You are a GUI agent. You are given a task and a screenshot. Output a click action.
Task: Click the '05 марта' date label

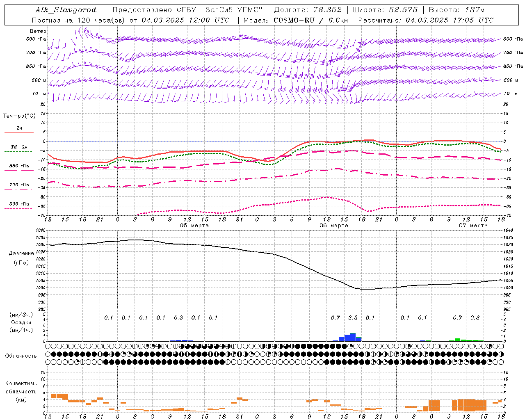click(x=194, y=226)
